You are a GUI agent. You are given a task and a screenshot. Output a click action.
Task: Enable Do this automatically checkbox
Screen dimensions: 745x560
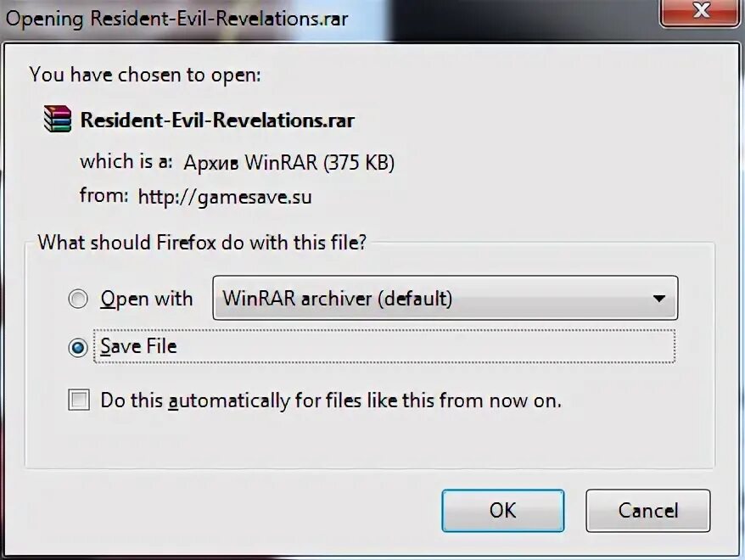tap(79, 400)
